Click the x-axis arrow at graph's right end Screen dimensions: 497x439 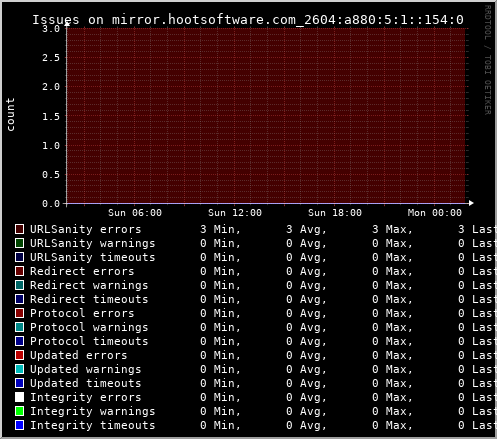coord(471,203)
